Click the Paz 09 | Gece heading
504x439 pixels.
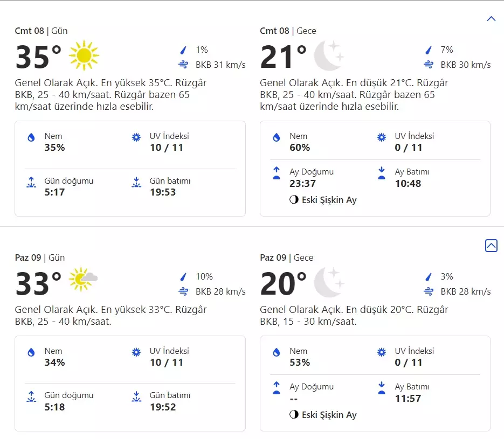tap(286, 257)
